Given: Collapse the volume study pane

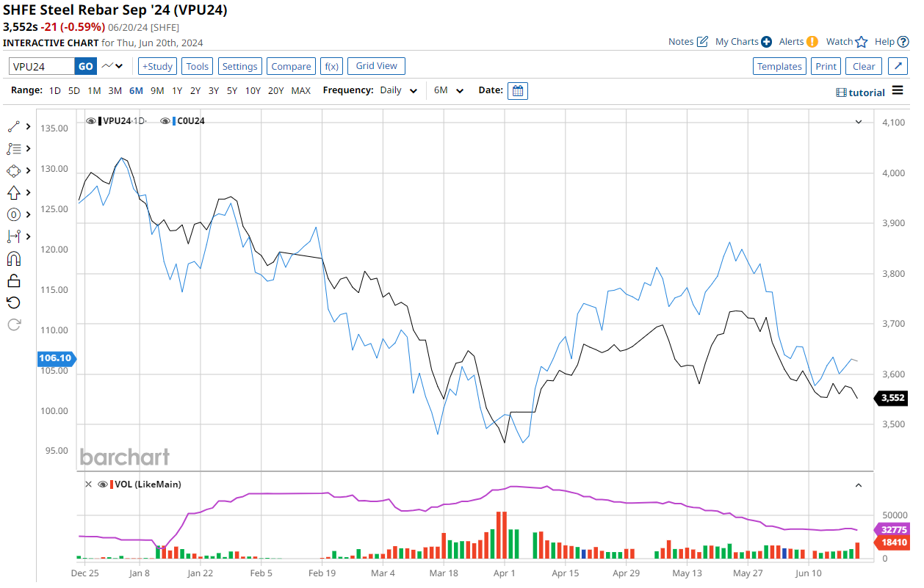Looking at the screenshot, I should (x=858, y=484).
